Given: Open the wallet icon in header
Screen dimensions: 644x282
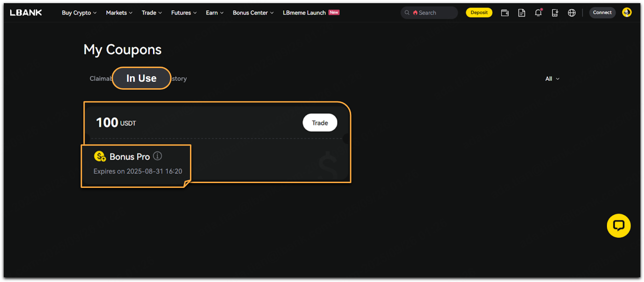Looking at the screenshot, I should pos(504,13).
